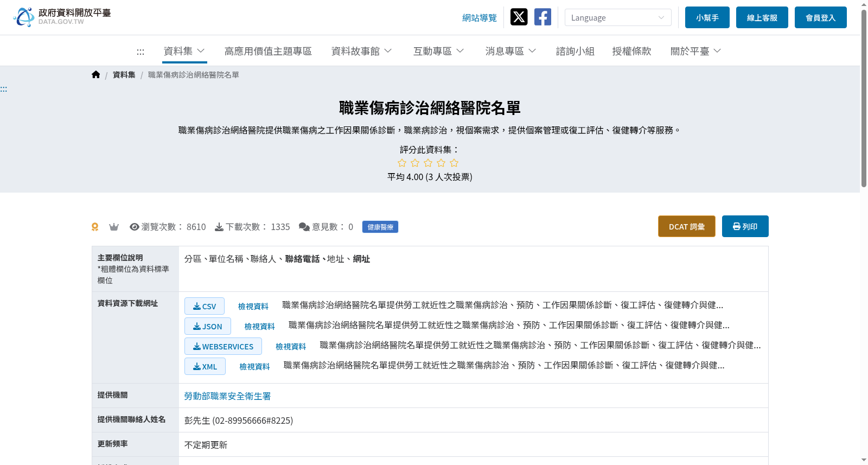Expand the 資料故事館 menu
The image size is (868, 465).
[x=362, y=51]
